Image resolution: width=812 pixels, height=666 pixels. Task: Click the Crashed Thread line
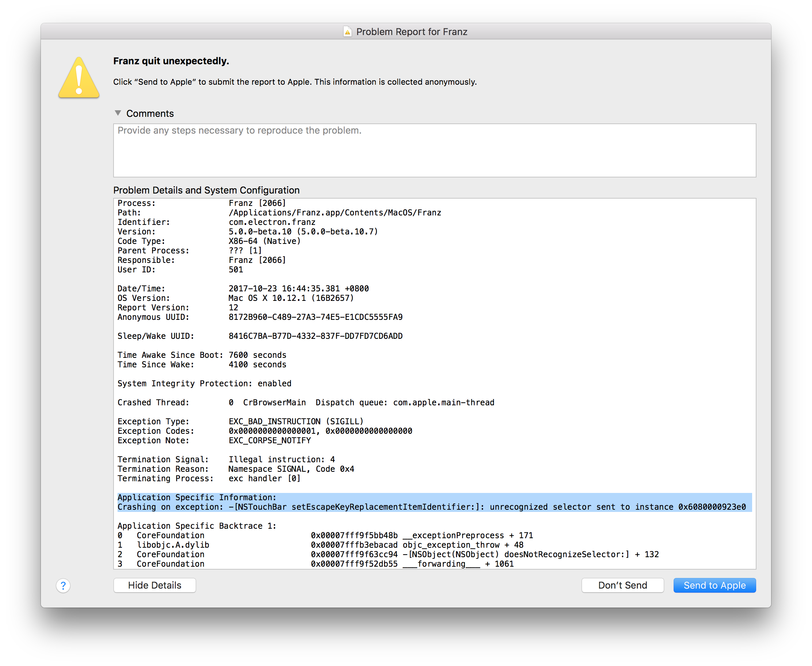click(x=306, y=403)
